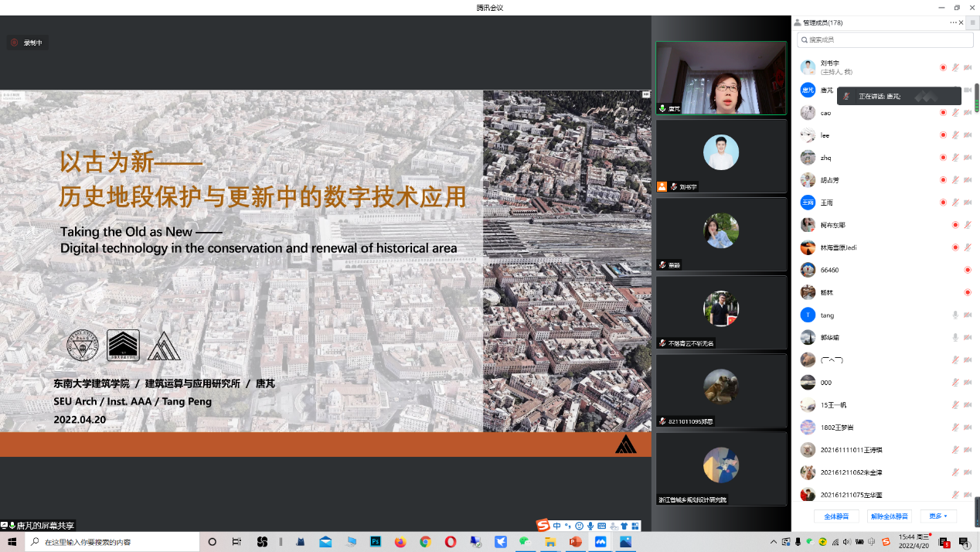Click the Sogou toolbar microphone icon
Viewport: 980px width, 552px height.
590,526
